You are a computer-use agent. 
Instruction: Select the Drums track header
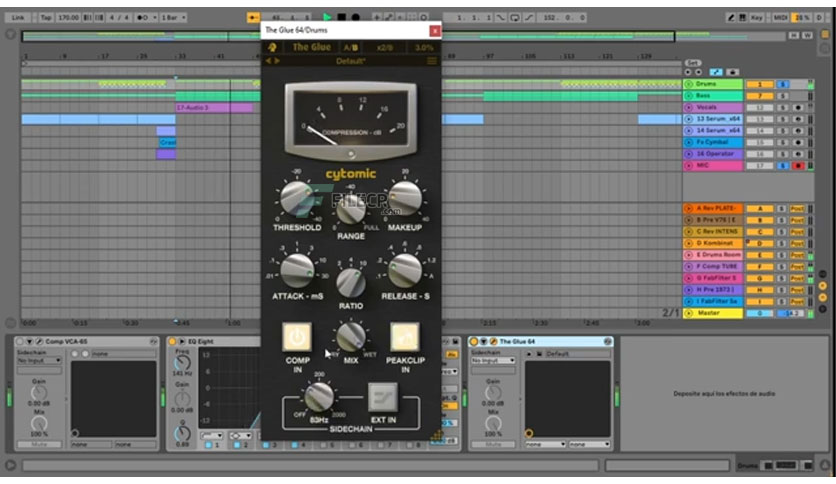[x=713, y=84]
